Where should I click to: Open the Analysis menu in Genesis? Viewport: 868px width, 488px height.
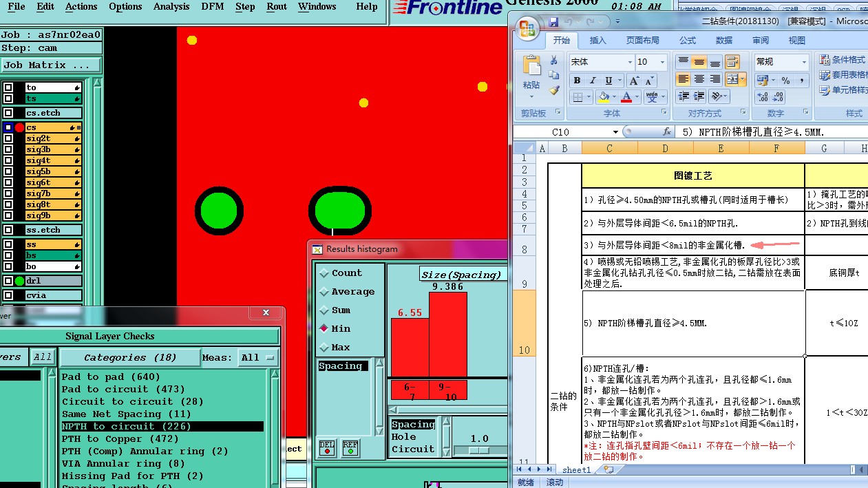[171, 7]
